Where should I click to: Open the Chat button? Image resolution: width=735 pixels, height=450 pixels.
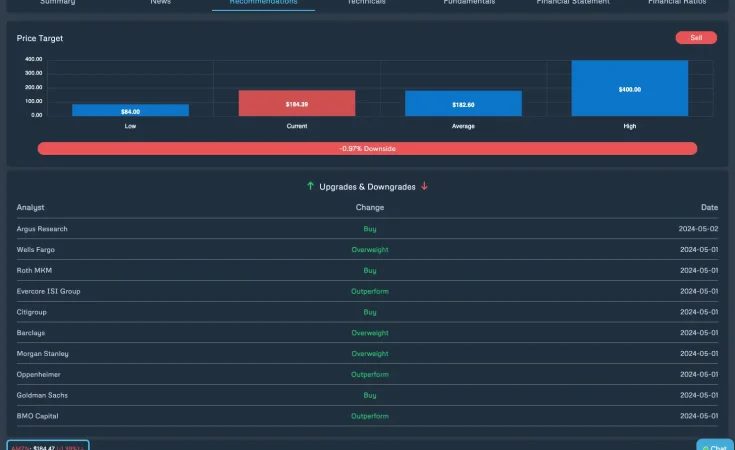click(x=715, y=445)
